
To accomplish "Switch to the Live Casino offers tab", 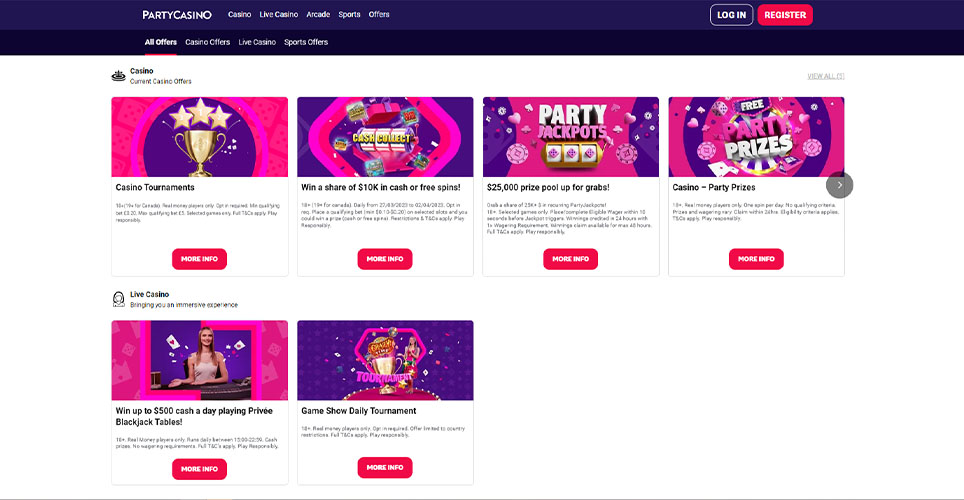I will tap(257, 42).
